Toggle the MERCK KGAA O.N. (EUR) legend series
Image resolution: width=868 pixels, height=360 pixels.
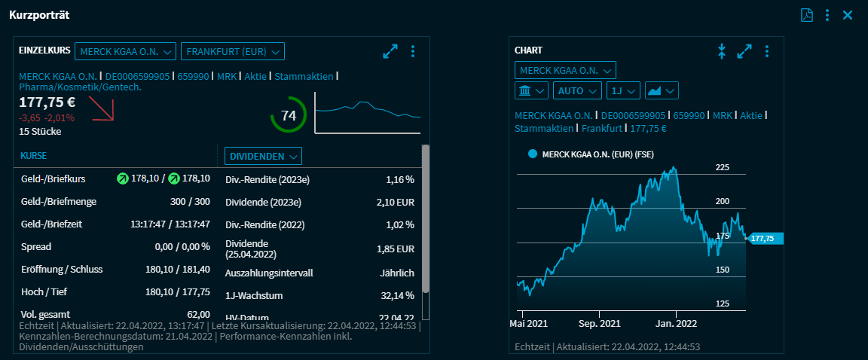pos(533,154)
